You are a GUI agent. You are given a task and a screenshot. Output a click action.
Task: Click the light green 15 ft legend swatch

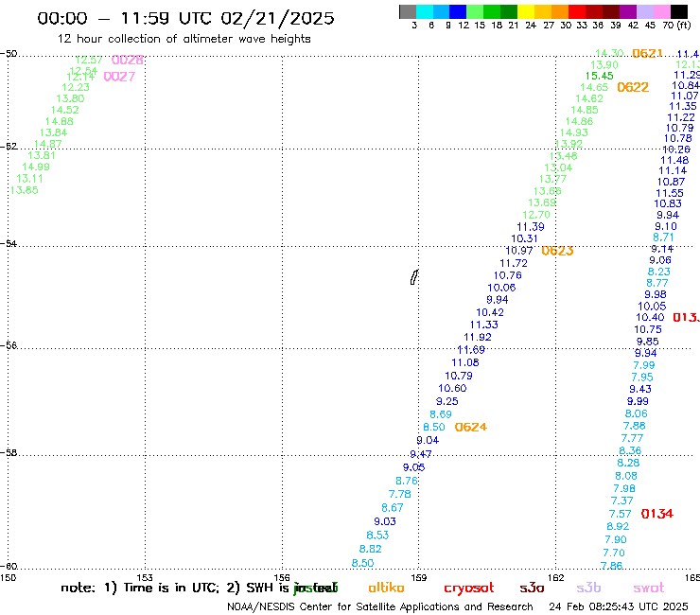tap(475, 12)
